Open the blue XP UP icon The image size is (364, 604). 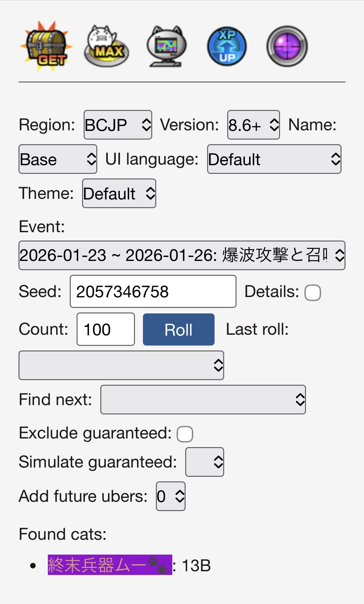tap(227, 46)
